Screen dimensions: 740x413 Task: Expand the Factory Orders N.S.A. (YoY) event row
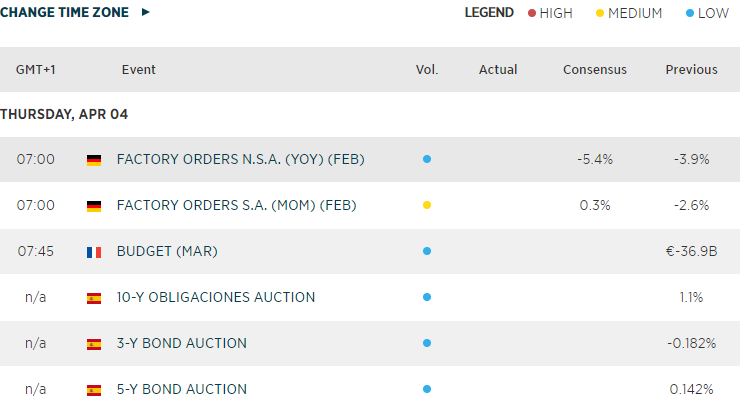pyautogui.click(x=238, y=160)
